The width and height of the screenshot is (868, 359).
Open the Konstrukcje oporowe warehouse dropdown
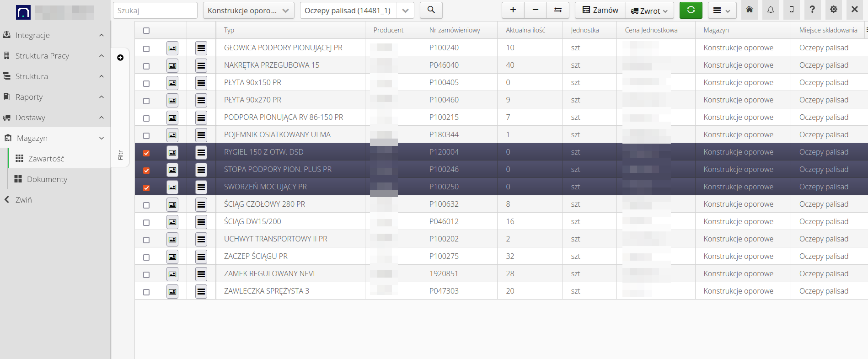tap(248, 11)
